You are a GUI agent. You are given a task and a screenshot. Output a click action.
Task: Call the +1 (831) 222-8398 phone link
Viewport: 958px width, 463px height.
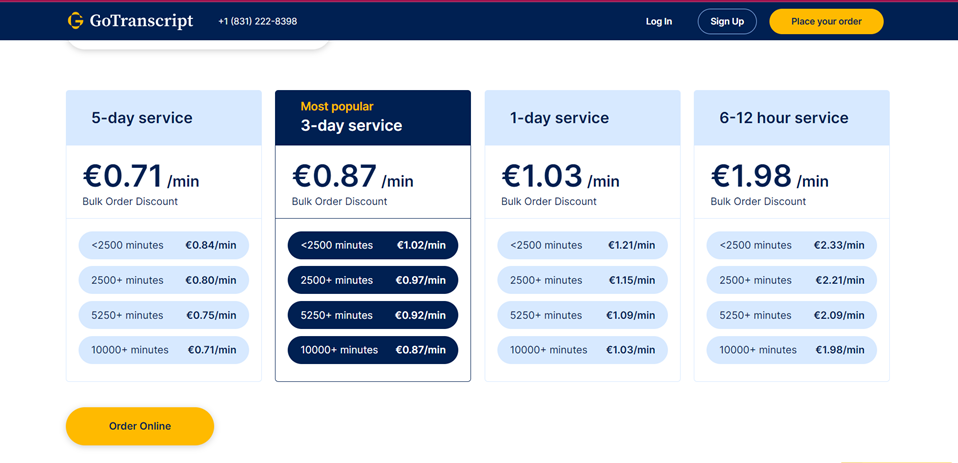click(257, 21)
